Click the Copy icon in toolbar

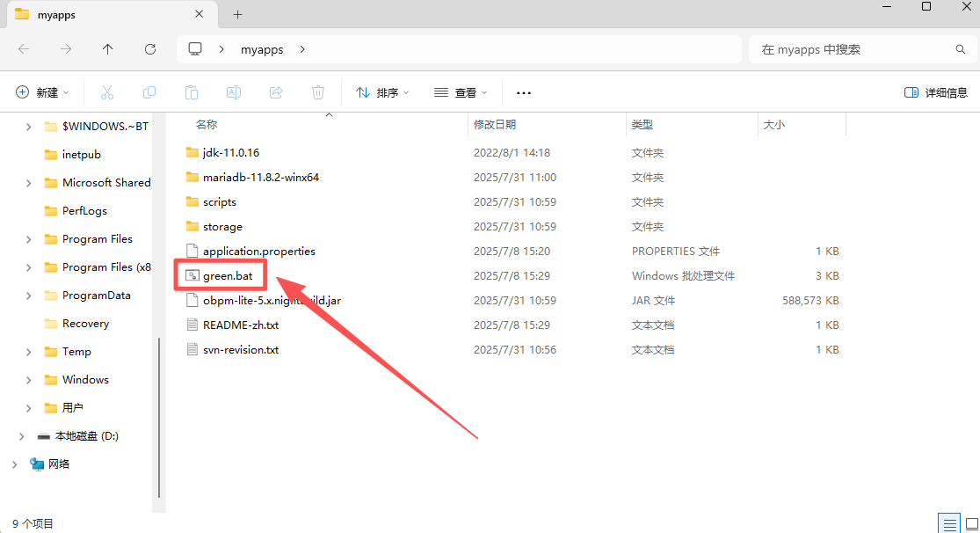pyautogui.click(x=149, y=92)
